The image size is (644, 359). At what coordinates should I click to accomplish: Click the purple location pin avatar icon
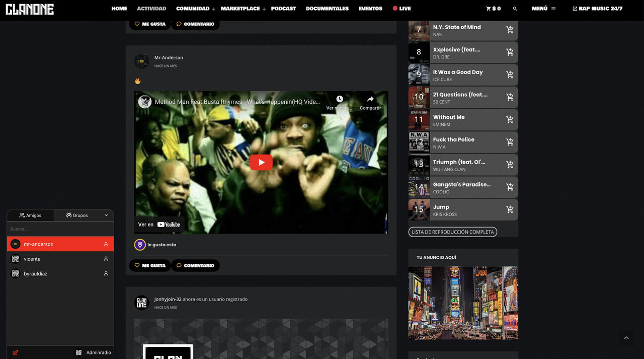[x=140, y=245]
